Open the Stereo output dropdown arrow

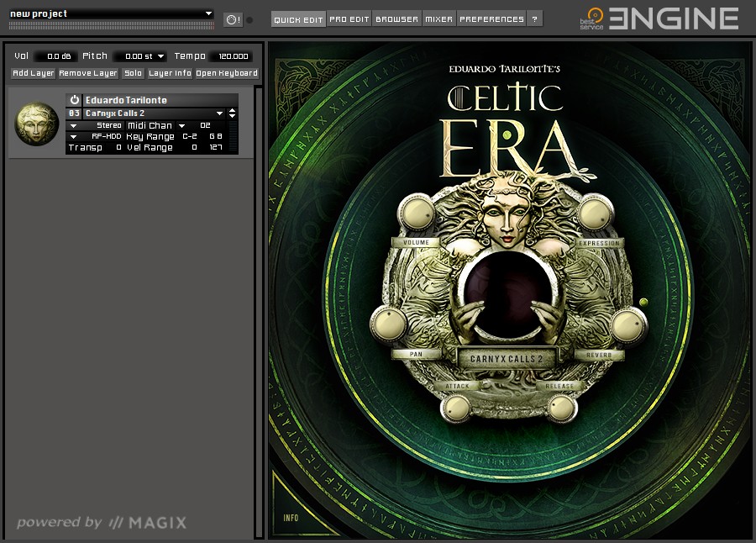click(73, 125)
